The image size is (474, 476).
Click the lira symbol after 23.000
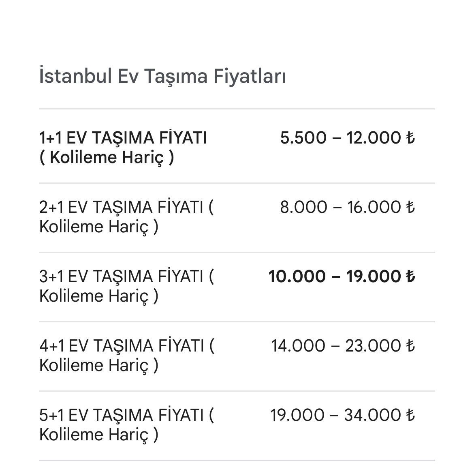click(x=410, y=346)
